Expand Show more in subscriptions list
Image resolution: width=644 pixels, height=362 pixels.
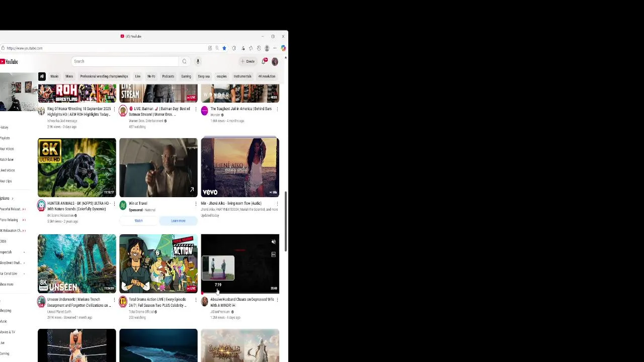pos(7,285)
